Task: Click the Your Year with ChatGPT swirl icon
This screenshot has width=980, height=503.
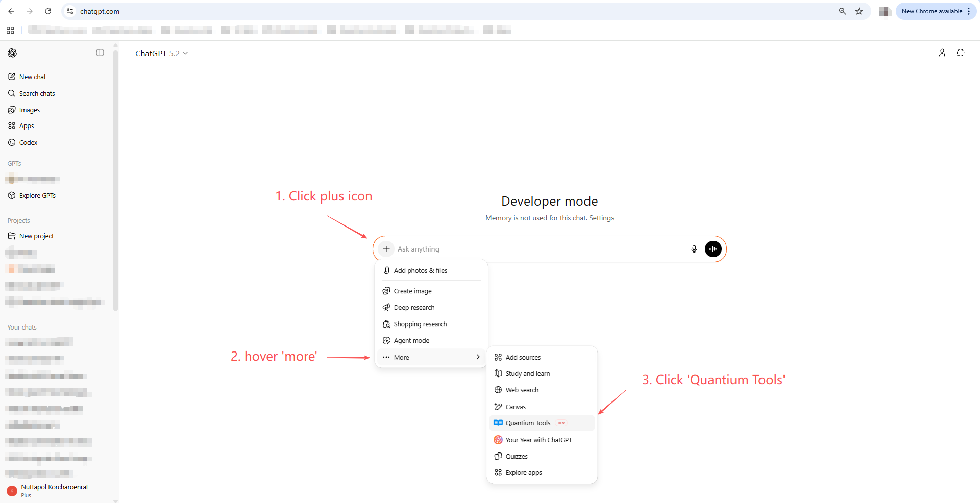Action: [x=498, y=440]
